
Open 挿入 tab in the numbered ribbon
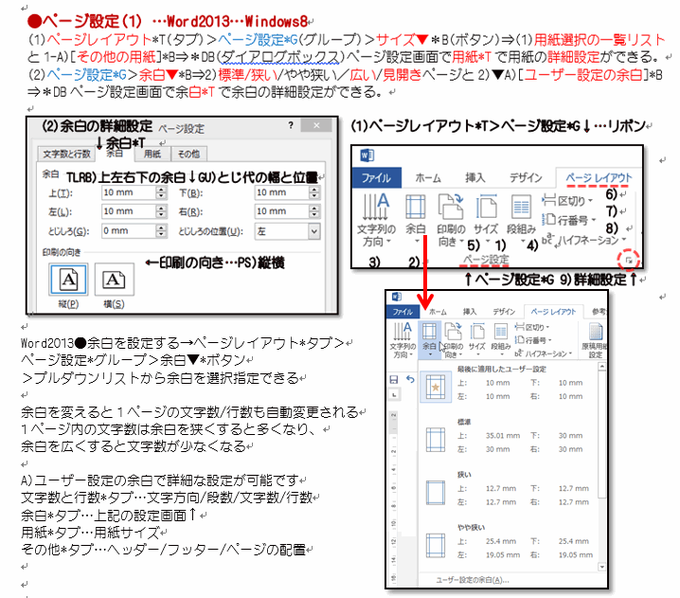pos(475,178)
